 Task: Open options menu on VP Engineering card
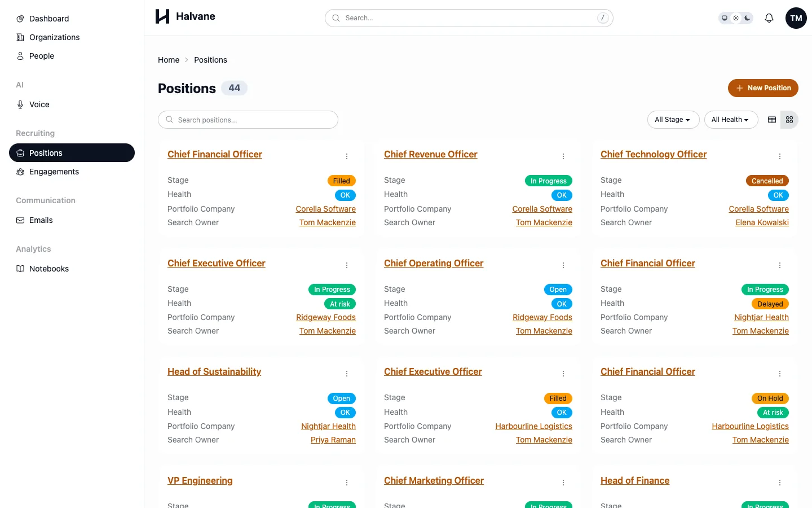tap(347, 483)
